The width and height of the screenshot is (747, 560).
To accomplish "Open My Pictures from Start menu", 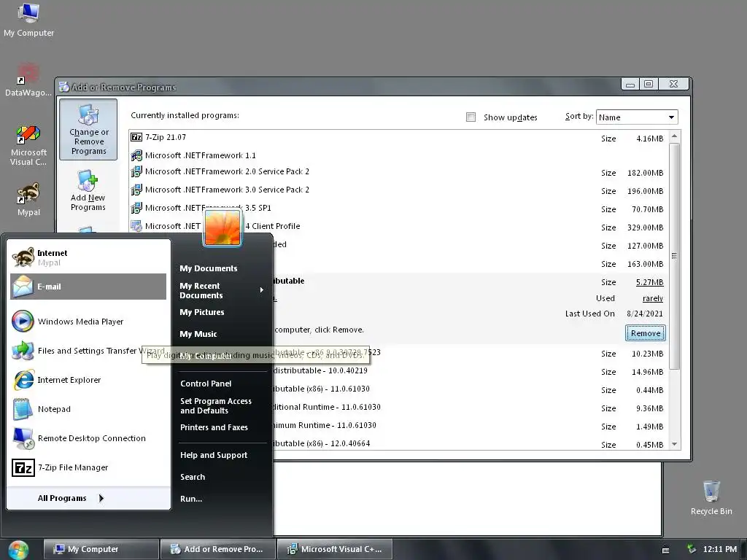I will tap(202, 312).
